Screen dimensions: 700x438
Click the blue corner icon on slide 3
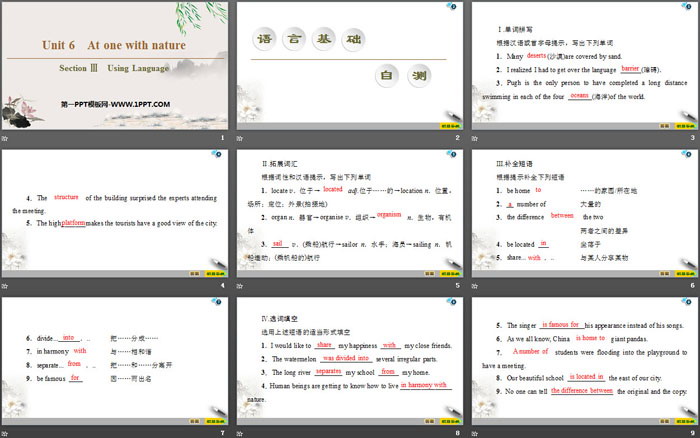pyautogui.click(x=687, y=6)
